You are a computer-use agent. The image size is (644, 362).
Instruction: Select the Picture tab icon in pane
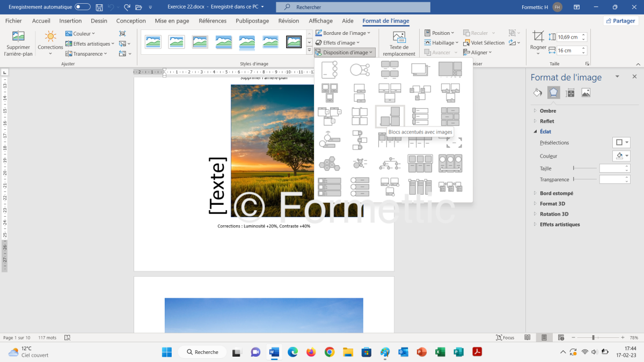click(x=586, y=93)
